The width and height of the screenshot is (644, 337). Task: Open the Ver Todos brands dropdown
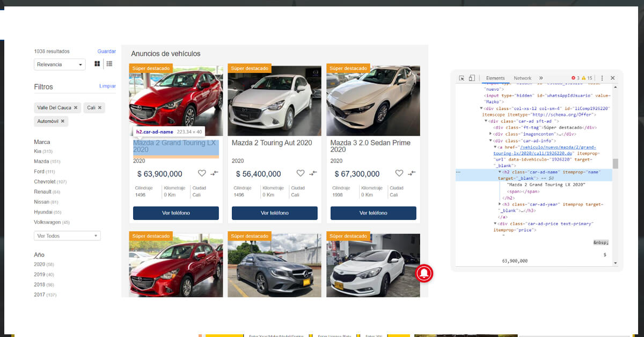(67, 236)
